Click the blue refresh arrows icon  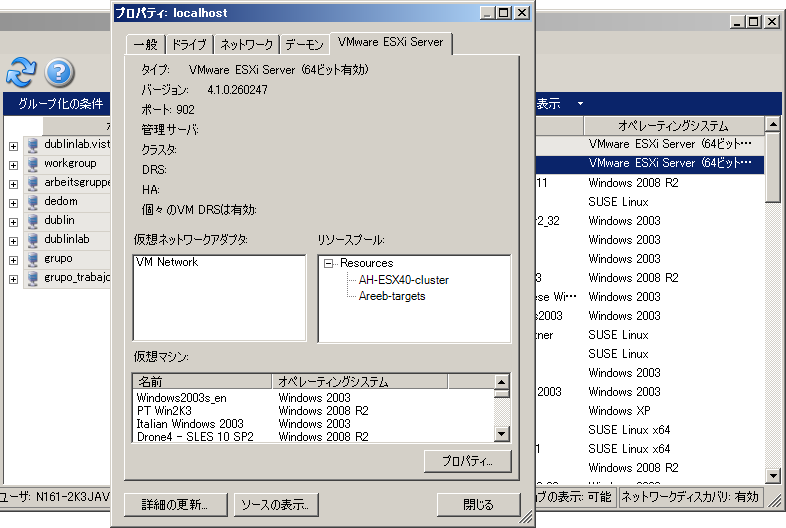point(21,72)
